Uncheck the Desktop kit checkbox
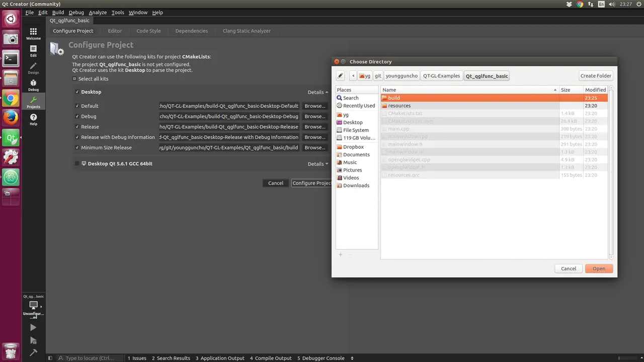This screenshot has width=644, height=362. pyautogui.click(x=77, y=92)
